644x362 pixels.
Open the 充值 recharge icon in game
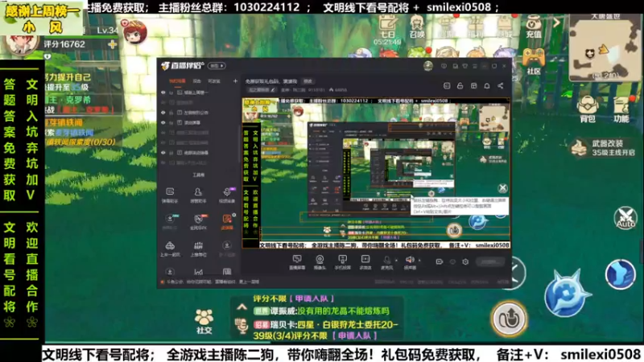(x=534, y=27)
